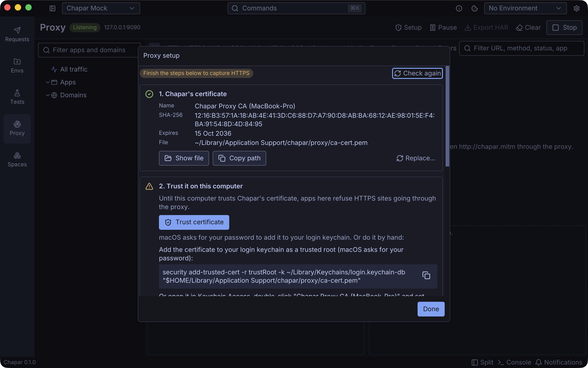Click the Chapar 0.1.0 version label
Screen dimensions: 588x368
[x=20, y=362]
